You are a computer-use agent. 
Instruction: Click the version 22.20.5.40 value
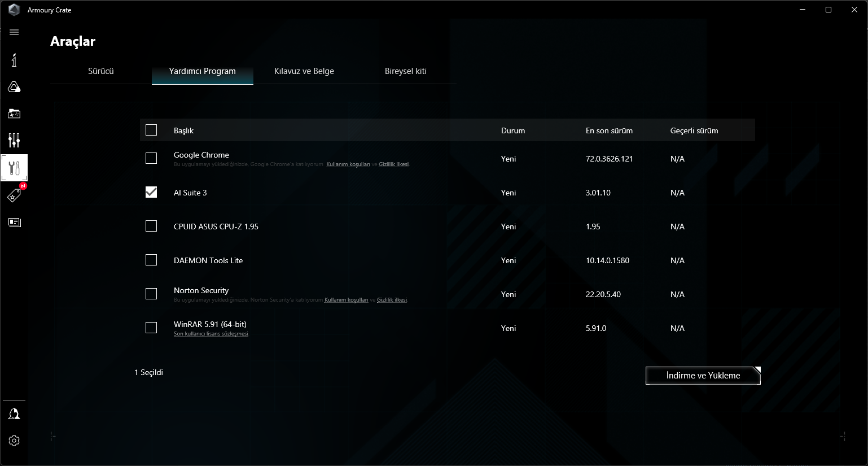pyautogui.click(x=603, y=294)
